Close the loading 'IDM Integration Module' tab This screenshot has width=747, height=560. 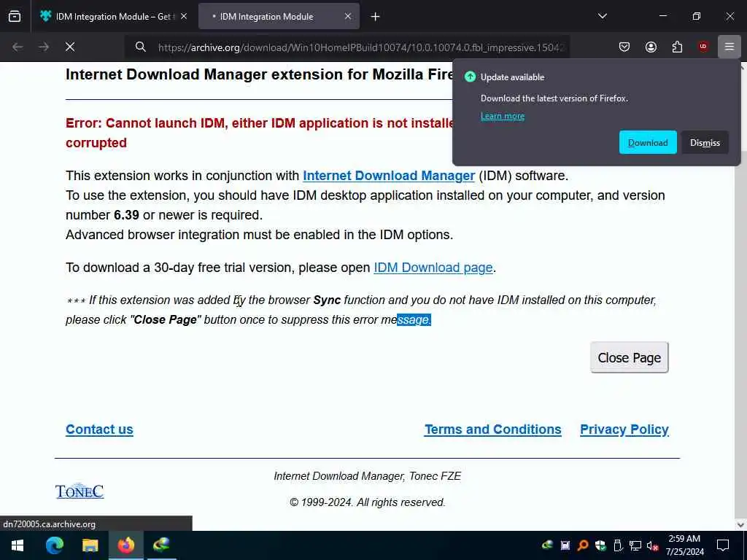pyautogui.click(x=348, y=16)
